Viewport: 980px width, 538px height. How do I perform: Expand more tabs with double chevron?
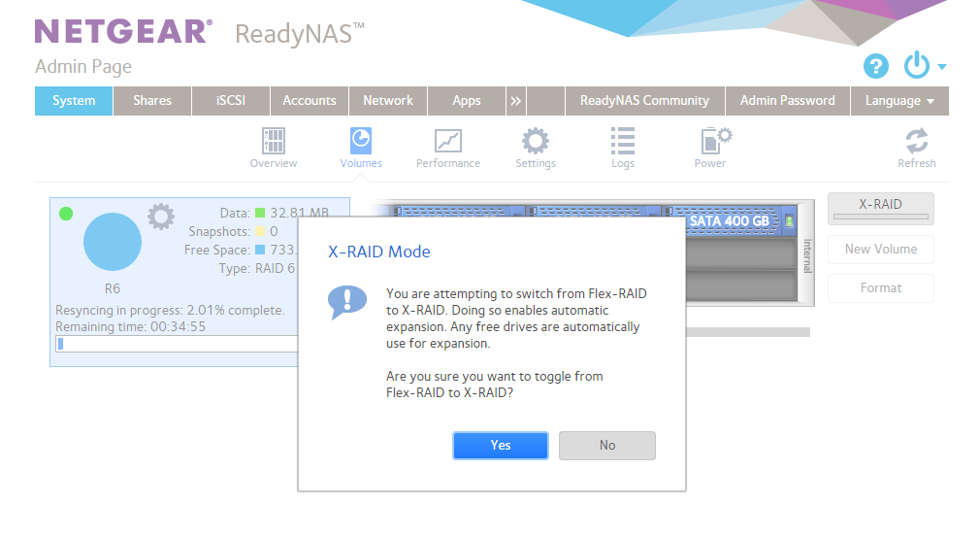point(515,101)
